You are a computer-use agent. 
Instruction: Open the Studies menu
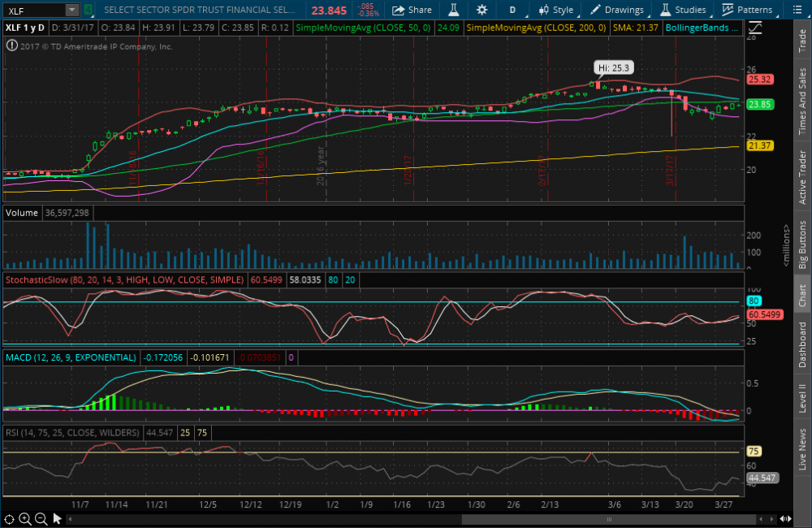point(683,10)
